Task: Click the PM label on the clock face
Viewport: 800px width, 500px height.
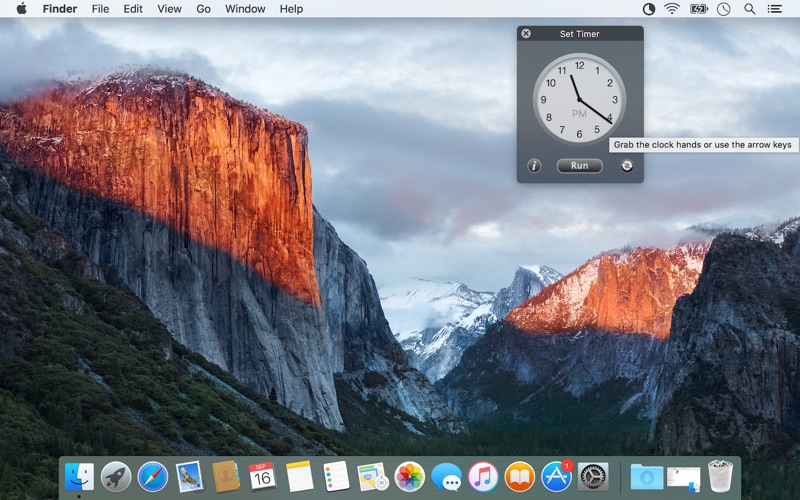Action: pyautogui.click(x=580, y=114)
